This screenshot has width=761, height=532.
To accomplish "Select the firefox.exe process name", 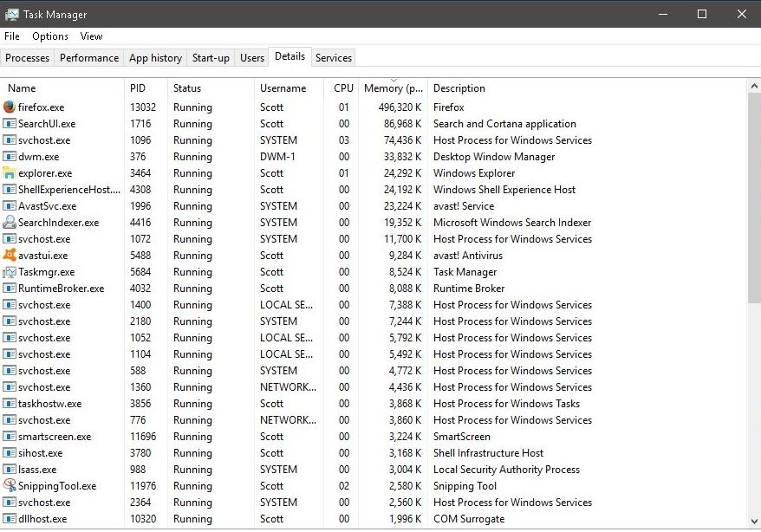I will (x=41, y=107).
